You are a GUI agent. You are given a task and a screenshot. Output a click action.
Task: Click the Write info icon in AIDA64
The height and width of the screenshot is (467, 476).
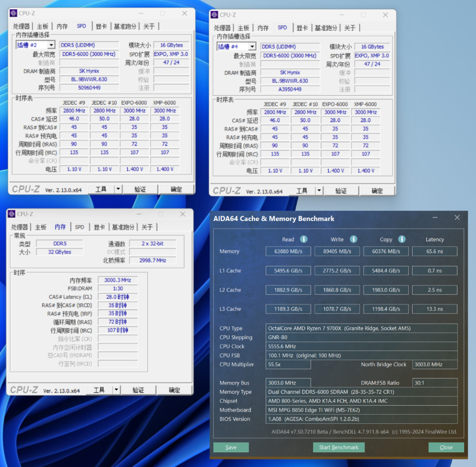tap(353, 239)
